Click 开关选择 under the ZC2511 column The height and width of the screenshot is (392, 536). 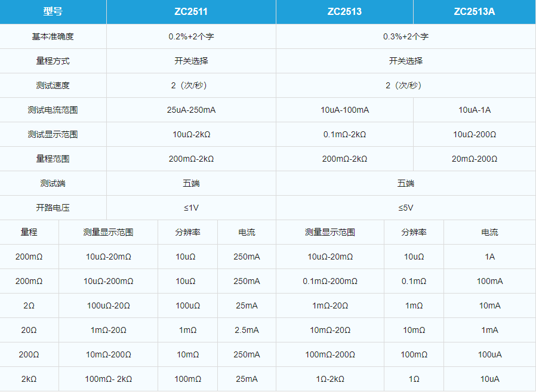pos(191,61)
